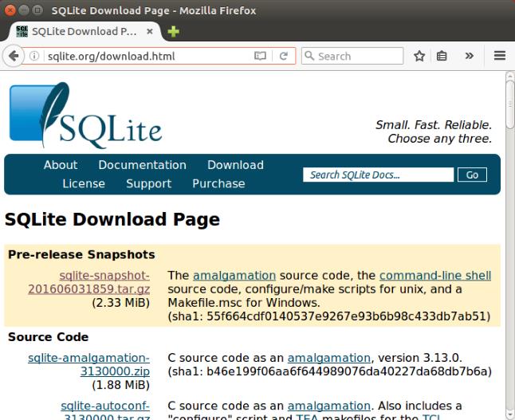Click the Pre-release Snapshots heading

tap(81, 254)
